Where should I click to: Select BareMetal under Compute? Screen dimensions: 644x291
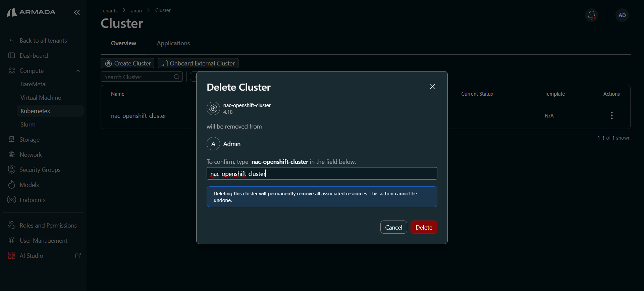pyautogui.click(x=34, y=84)
